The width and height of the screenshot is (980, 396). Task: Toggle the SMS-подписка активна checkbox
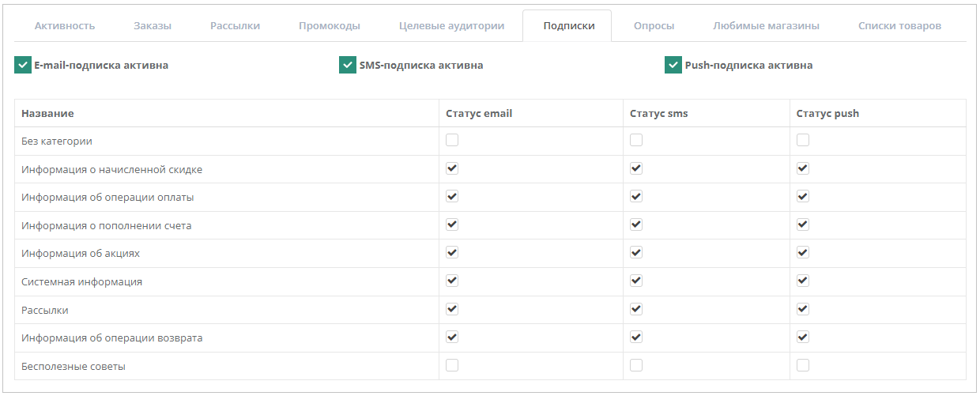348,65
